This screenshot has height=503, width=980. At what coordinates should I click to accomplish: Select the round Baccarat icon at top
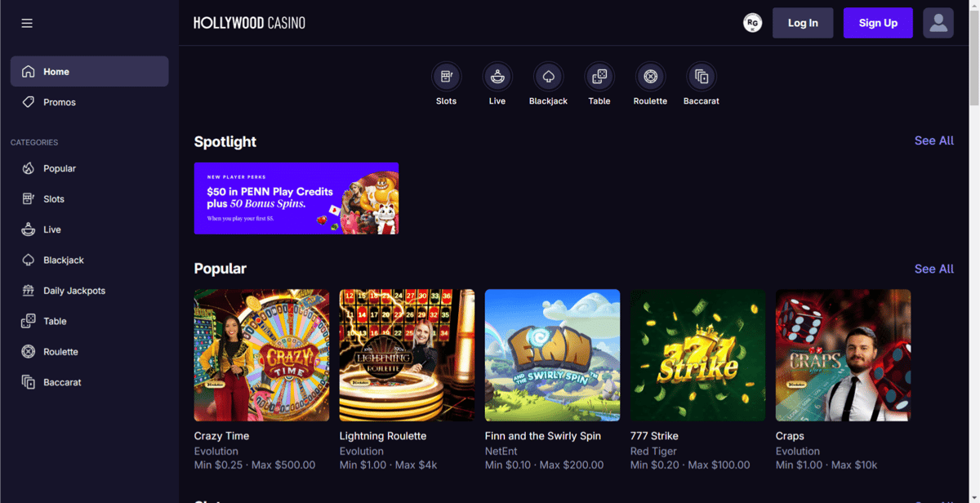coord(702,77)
